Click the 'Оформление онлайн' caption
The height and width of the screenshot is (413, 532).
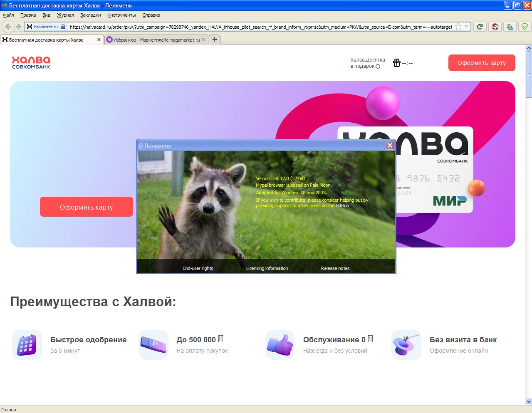click(x=459, y=351)
